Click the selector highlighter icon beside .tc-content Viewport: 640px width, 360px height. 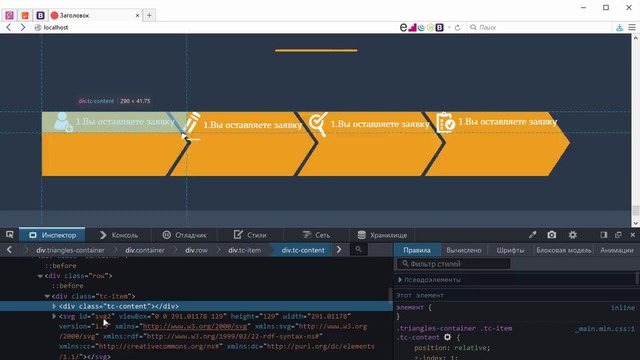tap(447, 337)
